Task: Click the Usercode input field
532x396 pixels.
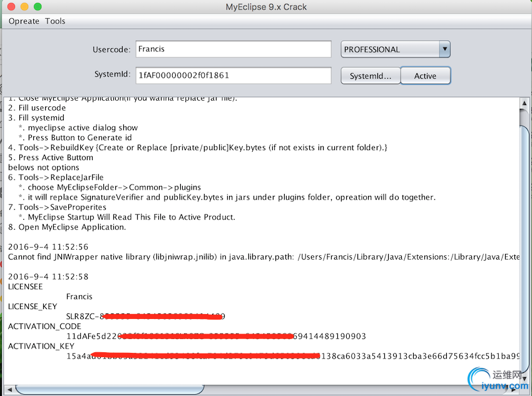Action: [x=233, y=49]
